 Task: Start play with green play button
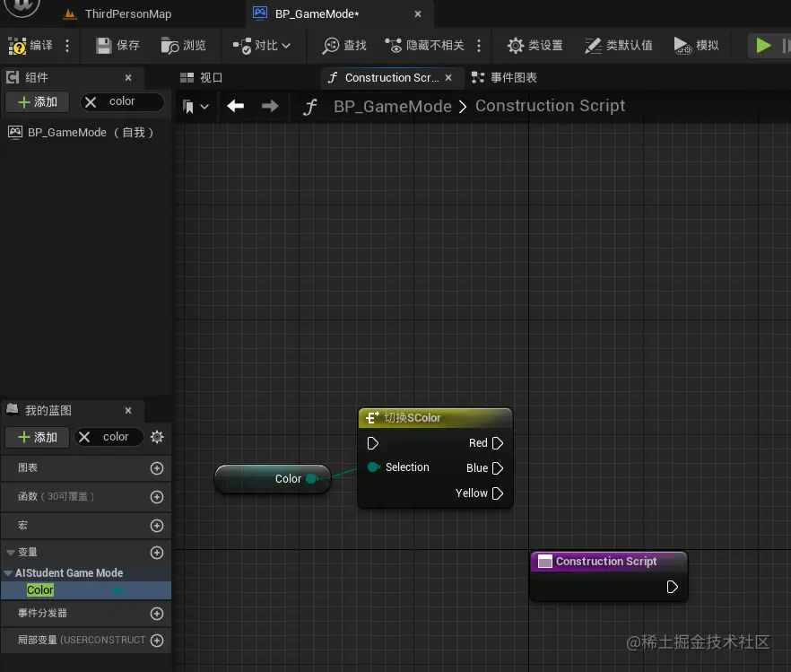click(x=762, y=46)
